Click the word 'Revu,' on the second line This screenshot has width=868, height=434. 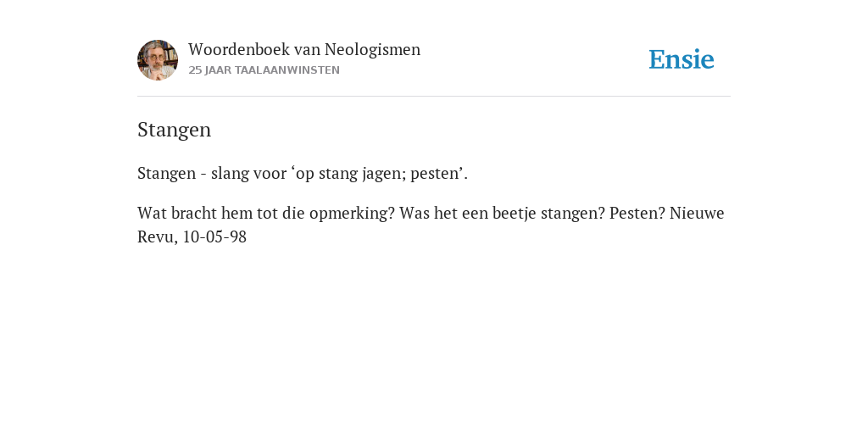coord(158,237)
